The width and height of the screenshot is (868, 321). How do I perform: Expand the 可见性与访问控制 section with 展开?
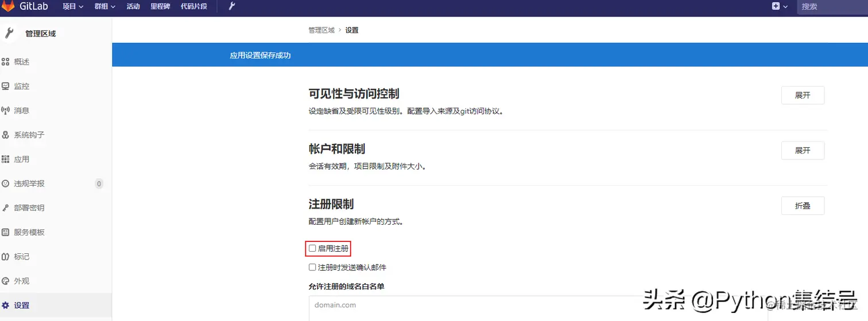tap(803, 95)
